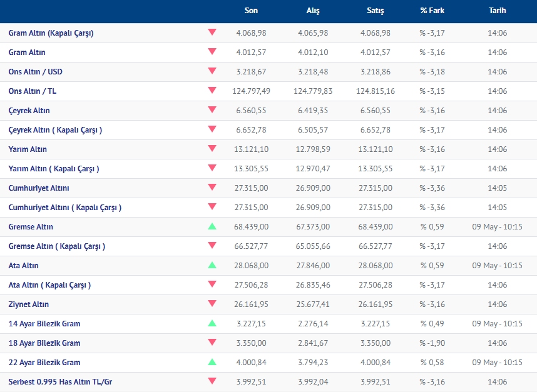Click green up arrow in 22 Ayar Bilezik row

point(212,361)
